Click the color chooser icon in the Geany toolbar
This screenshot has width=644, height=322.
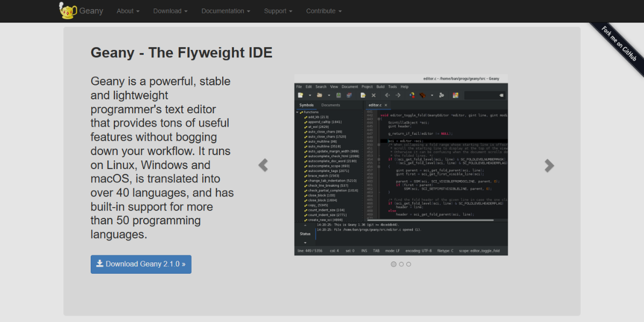click(456, 95)
